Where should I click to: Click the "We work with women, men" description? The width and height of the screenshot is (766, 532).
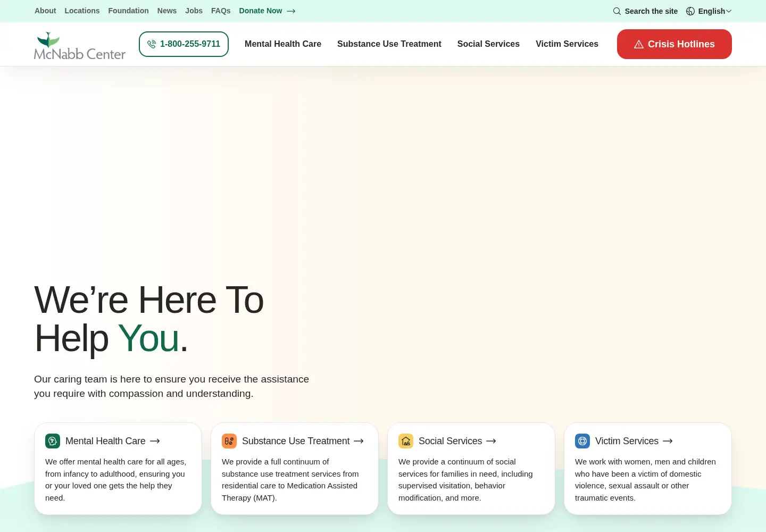[x=645, y=480]
